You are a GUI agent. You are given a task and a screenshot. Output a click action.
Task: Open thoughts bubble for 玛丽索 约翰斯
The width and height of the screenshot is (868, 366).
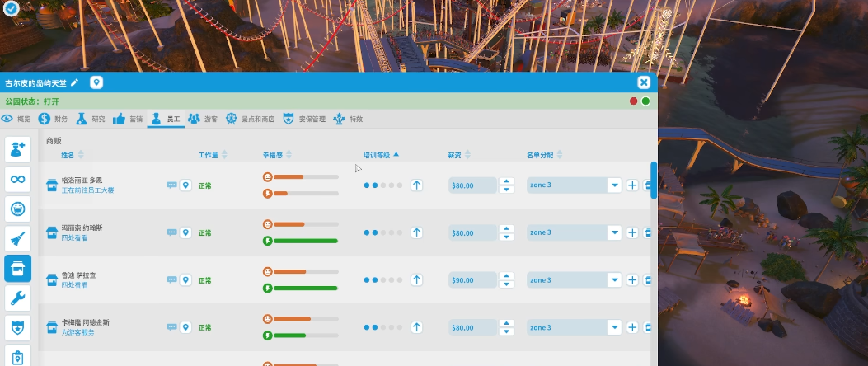pyautogui.click(x=172, y=232)
